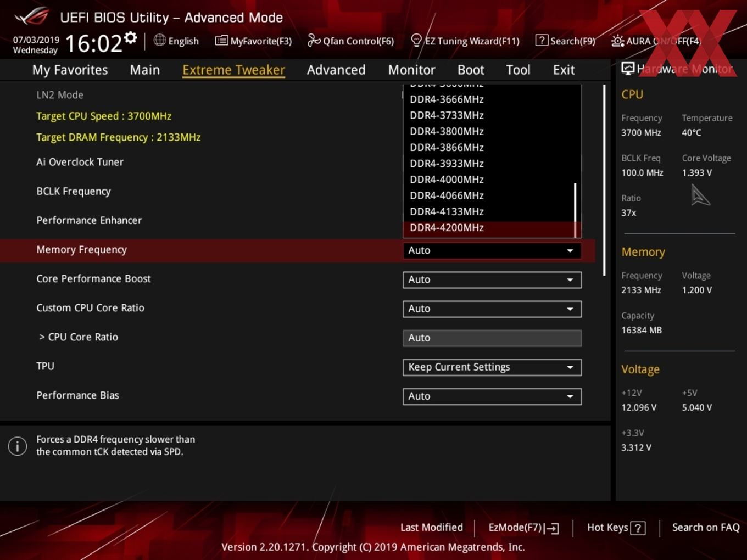Viewport: 747px width, 560px height.
Task: Switch to the Main tab
Action: coord(145,70)
